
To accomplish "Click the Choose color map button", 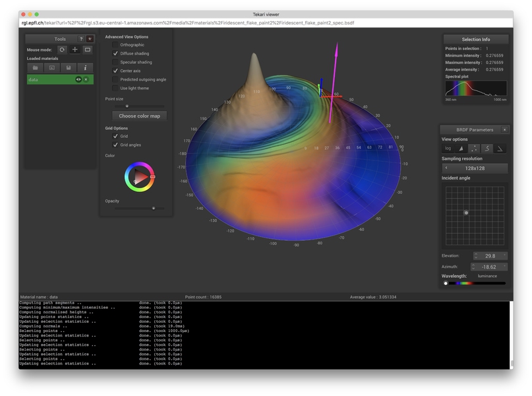I will click(x=139, y=115).
